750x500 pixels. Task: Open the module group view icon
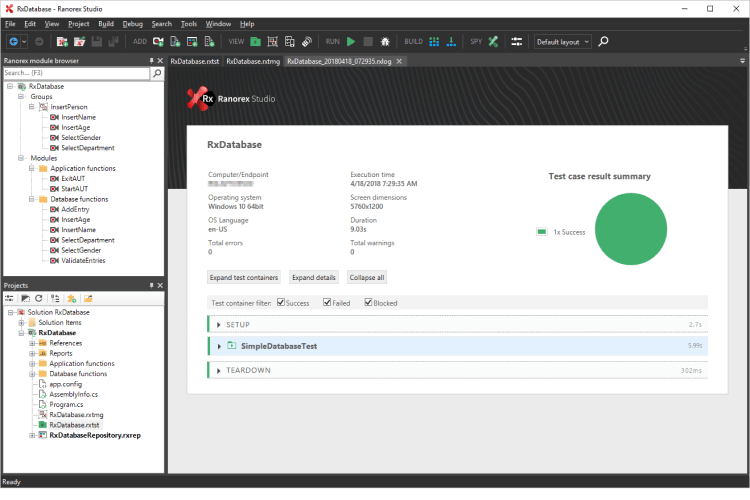pyautogui.click(x=273, y=42)
